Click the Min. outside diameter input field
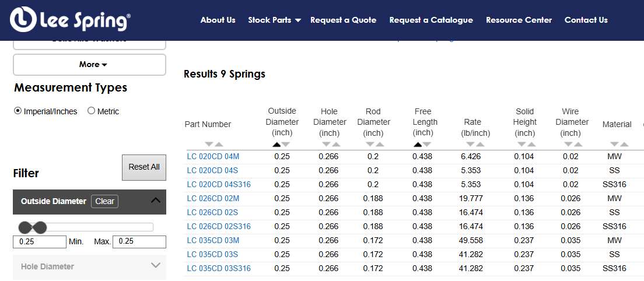This screenshot has width=644, height=281. coord(40,241)
